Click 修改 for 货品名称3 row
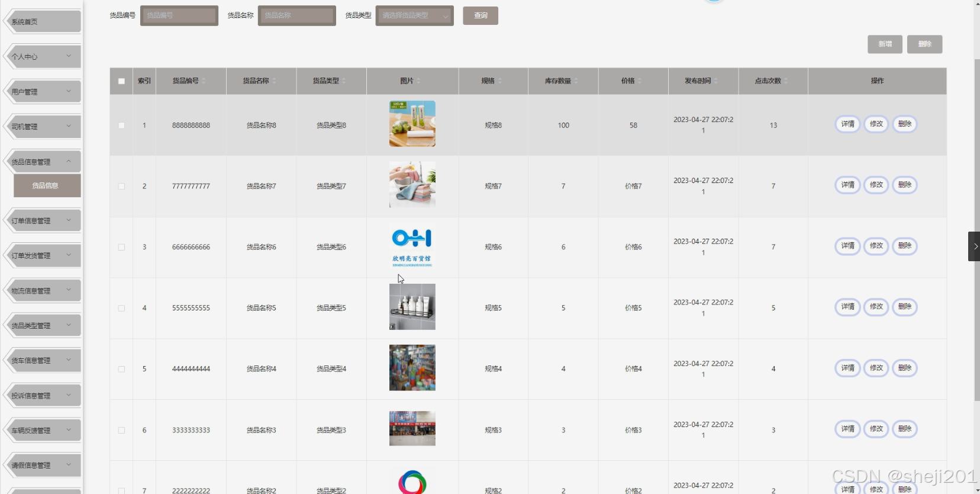The image size is (980, 494). coord(876,429)
